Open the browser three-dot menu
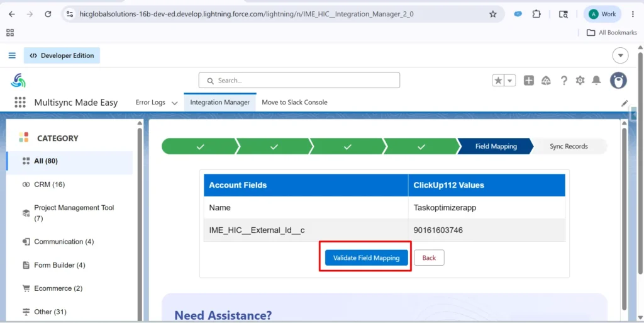 (633, 14)
